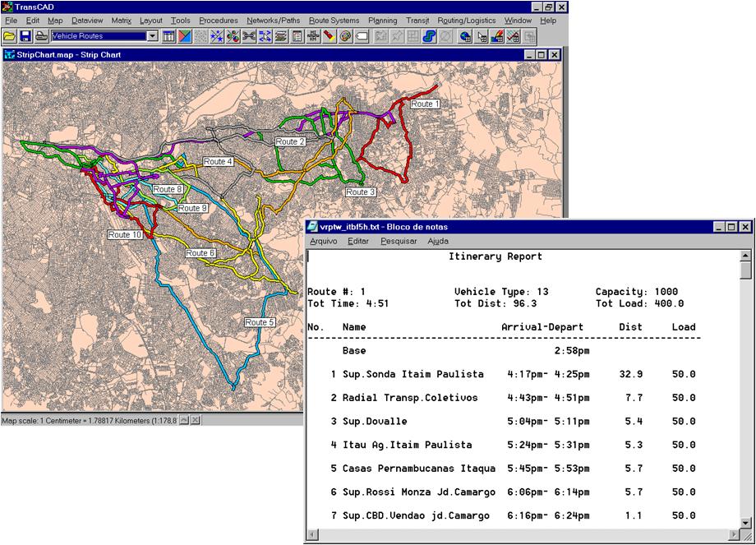
Task: Open the Planning menu
Action: [x=383, y=21]
